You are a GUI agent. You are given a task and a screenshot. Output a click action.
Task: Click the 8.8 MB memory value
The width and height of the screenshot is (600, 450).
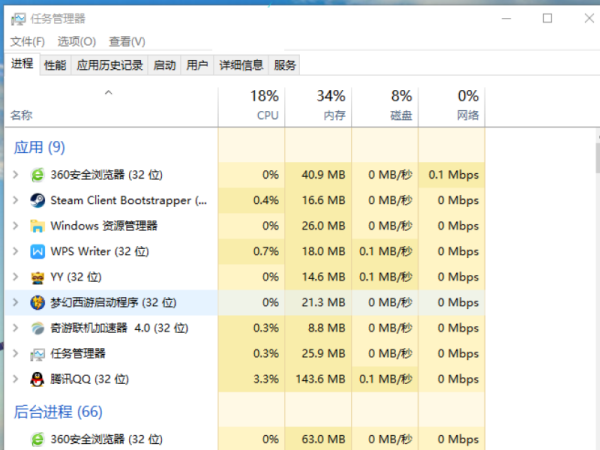click(x=327, y=328)
